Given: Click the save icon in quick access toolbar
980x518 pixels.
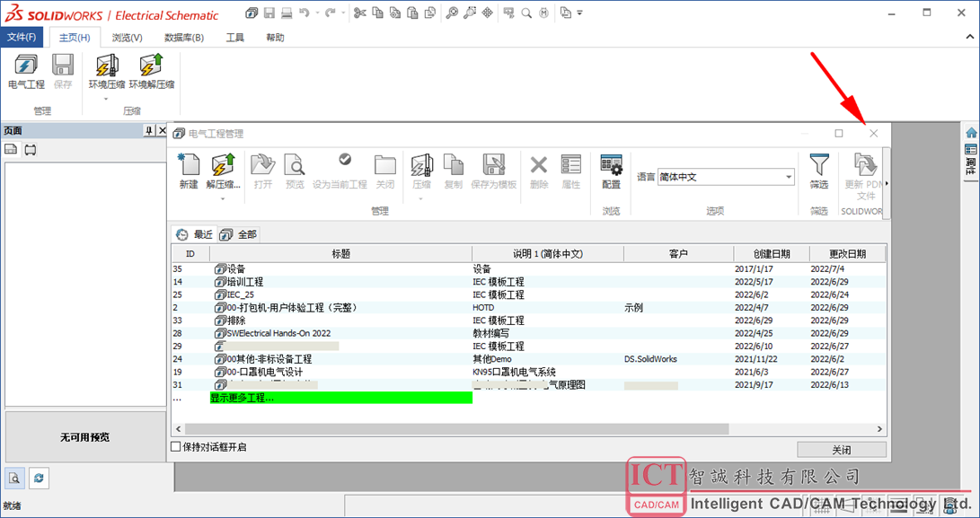Looking at the screenshot, I should coord(269,13).
